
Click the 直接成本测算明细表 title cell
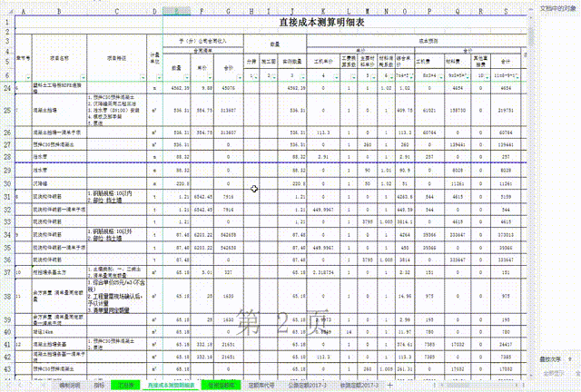click(x=321, y=22)
